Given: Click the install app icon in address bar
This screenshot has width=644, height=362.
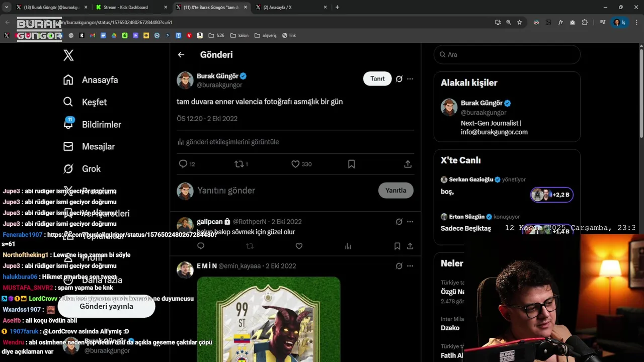Looking at the screenshot, I should point(498,22).
